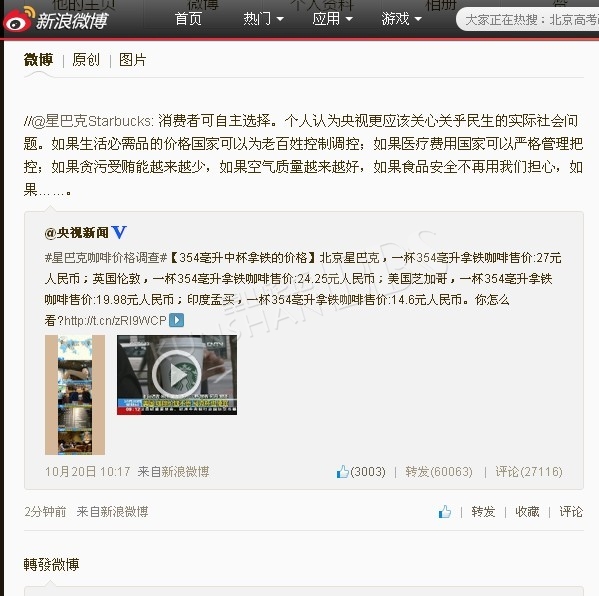Select the 微博 tab
Image resolution: width=599 pixels, height=596 pixels.
tap(38, 60)
